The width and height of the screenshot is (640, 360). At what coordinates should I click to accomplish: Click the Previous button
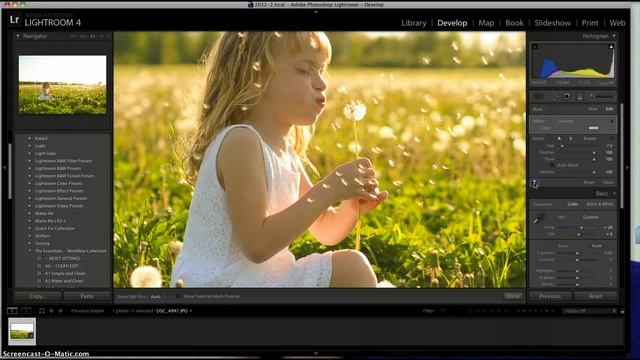point(550,296)
